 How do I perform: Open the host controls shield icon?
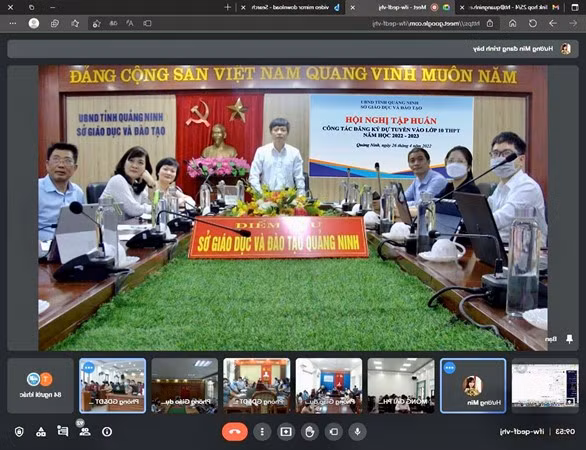pyautogui.click(x=19, y=432)
